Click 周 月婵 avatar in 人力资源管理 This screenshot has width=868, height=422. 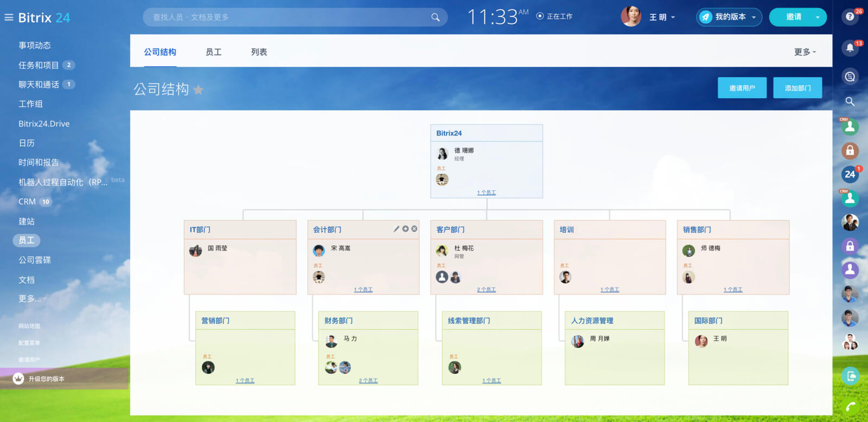click(578, 341)
